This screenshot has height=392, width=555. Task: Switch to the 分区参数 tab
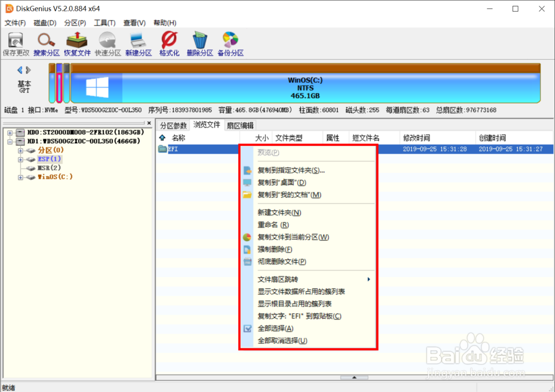click(x=173, y=125)
